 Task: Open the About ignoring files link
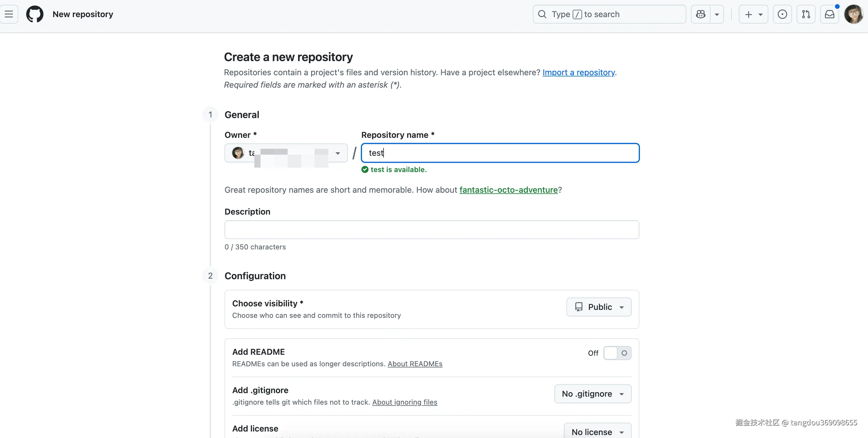click(404, 402)
